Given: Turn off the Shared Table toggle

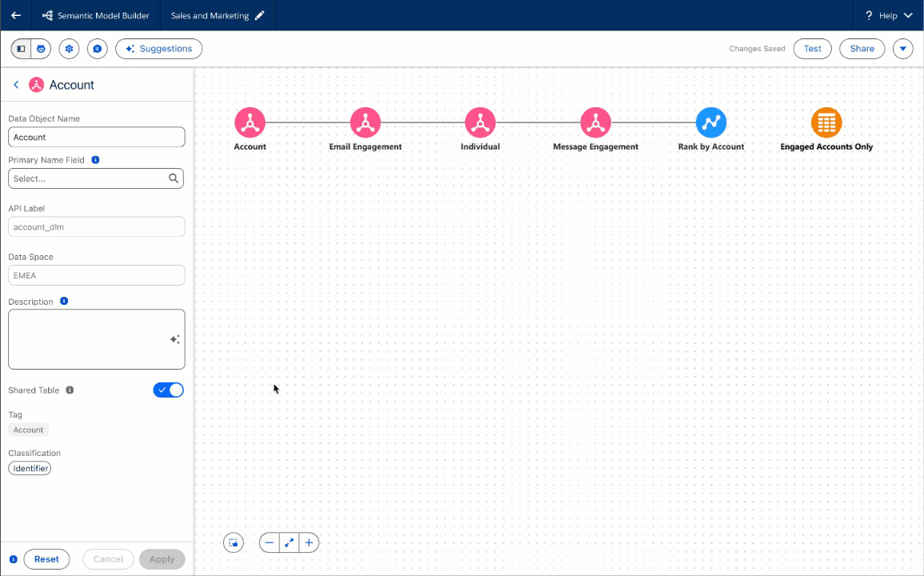Looking at the screenshot, I should click(169, 390).
